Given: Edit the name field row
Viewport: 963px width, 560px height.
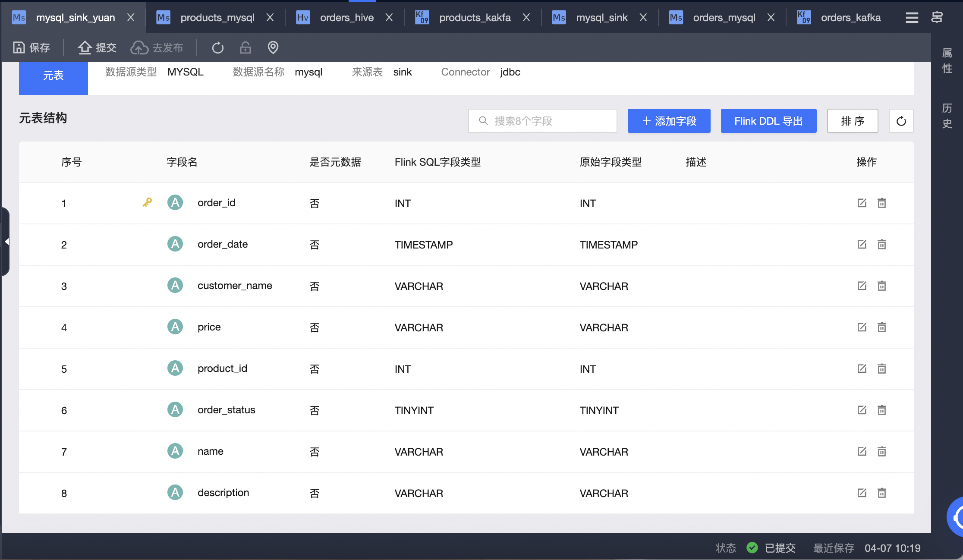Looking at the screenshot, I should [862, 451].
